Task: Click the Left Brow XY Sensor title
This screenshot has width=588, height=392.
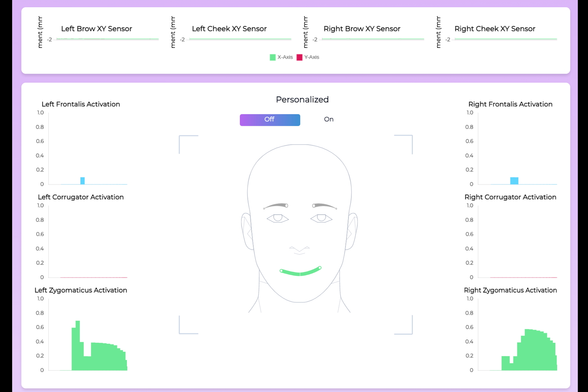Action: [x=96, y=29]
